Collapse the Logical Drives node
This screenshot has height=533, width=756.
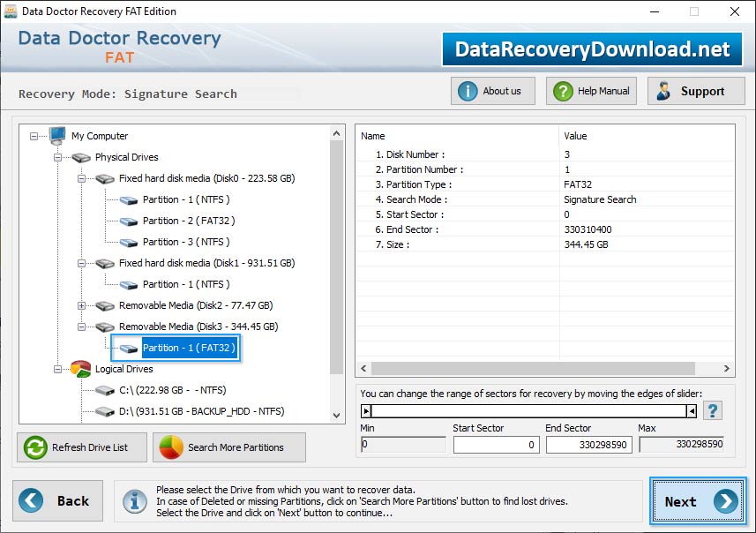pyautogui.click(x=57, y=370)
